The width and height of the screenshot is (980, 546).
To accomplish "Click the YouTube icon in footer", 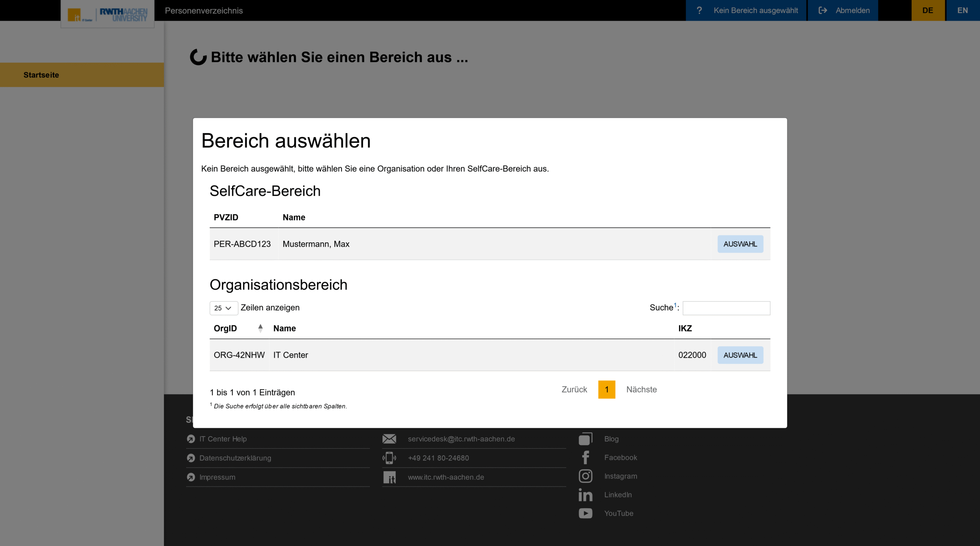I will (585, 513).
